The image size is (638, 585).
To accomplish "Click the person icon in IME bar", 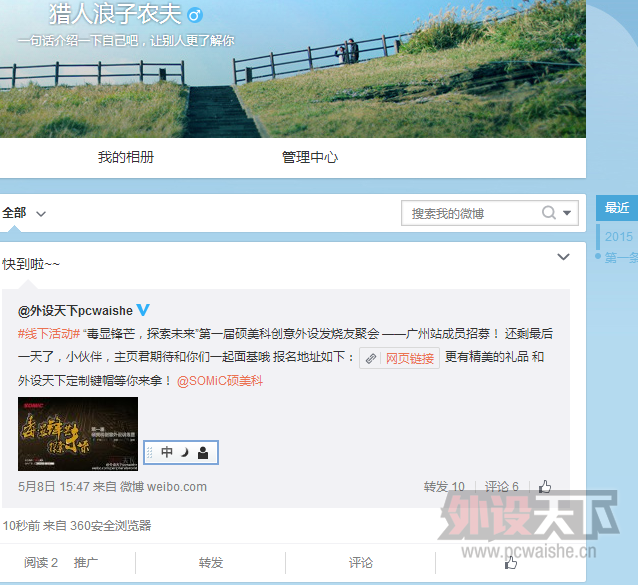I will pos(203,452).
